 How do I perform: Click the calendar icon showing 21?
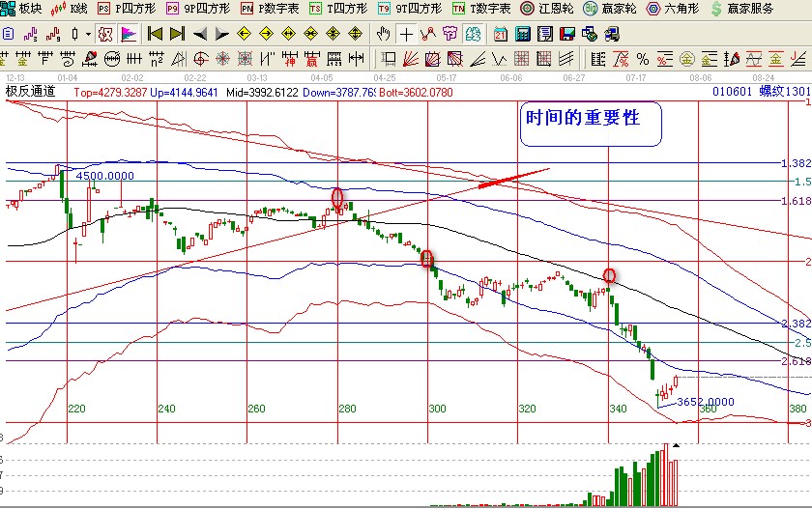point(501,34)
